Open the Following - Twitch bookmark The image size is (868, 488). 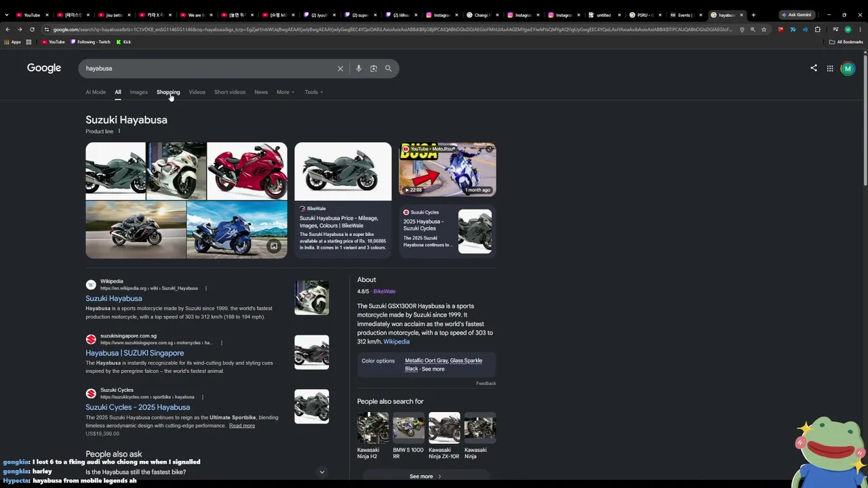[x=90, y=42]
